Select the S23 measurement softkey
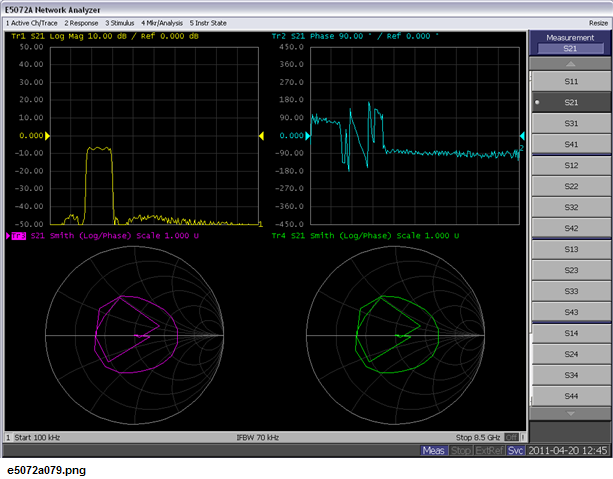Image resolution: width=613 pixels, height=479 pixels. (x=571, y=270)
